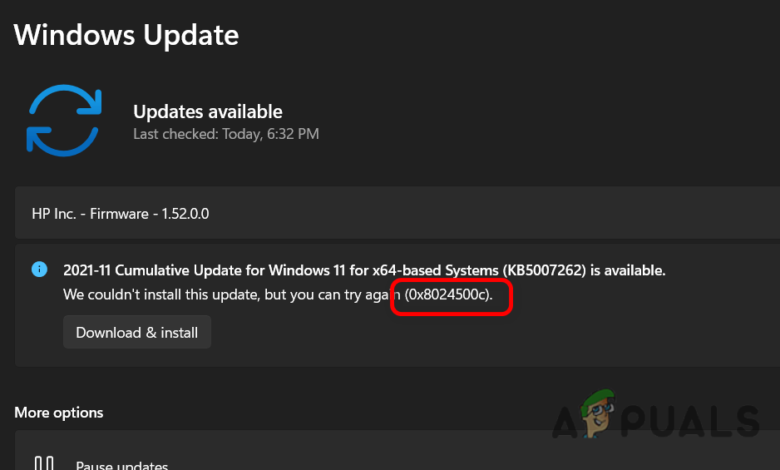Click the 2021-11 Cumulative Update title text
Viewport: 780px width, 470px height.
click(x=364, y=270)
